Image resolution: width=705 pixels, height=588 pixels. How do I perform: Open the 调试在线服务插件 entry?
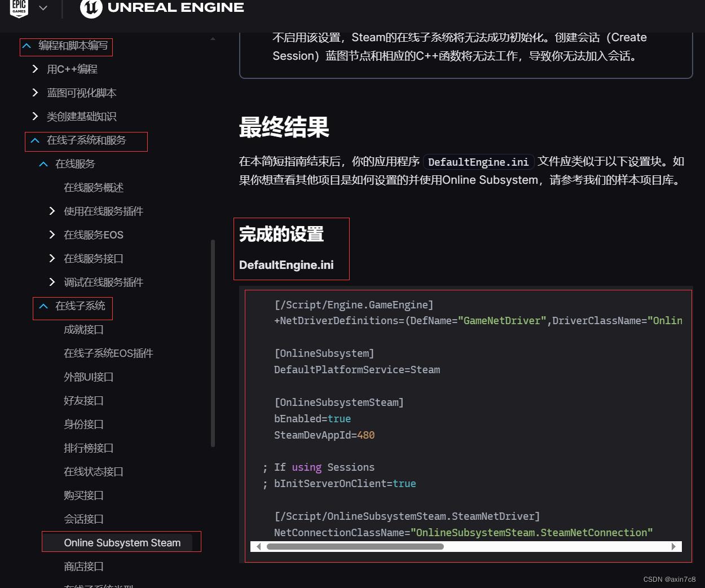[103, 282]
